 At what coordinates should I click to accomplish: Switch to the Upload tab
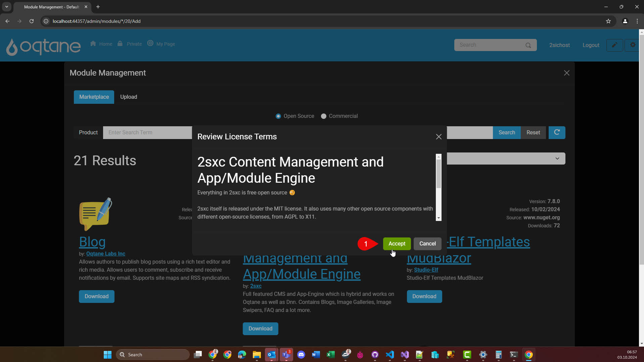click(x=129, y=97)
